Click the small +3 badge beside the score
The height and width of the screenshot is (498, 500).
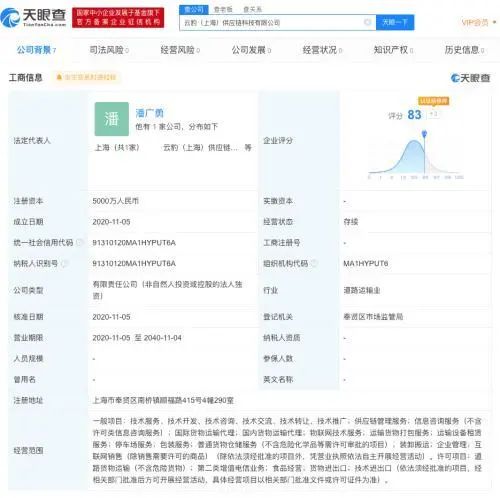point(434,114)
